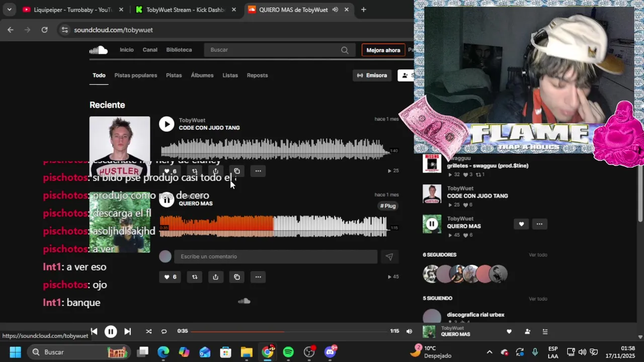Share QUIERO MAS track
The image size is (644, 362).
(x=216, y=277)
